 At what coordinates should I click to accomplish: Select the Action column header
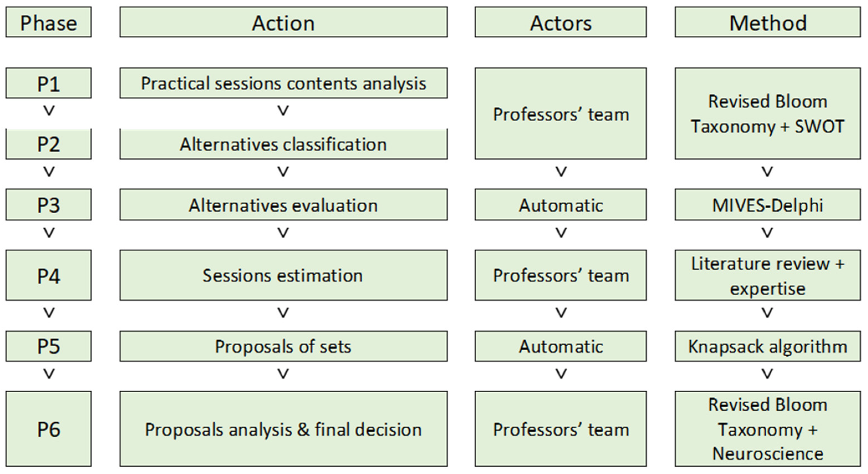coord(284,22)
